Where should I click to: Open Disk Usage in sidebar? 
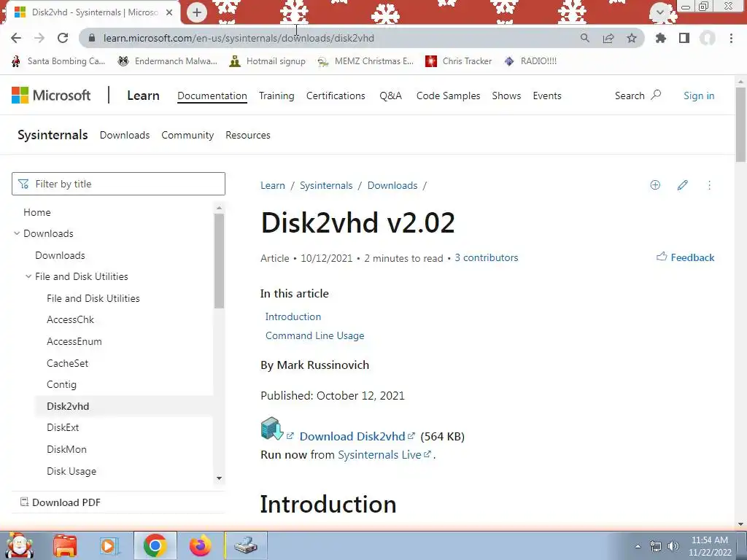(71, 472)
